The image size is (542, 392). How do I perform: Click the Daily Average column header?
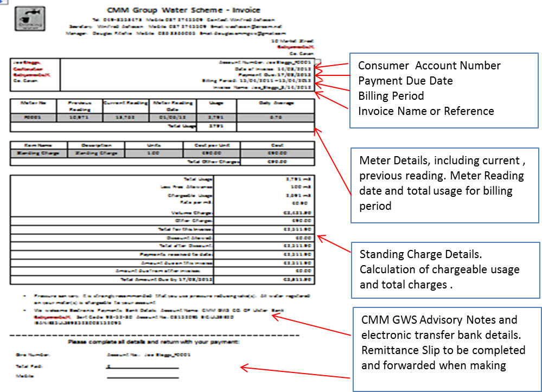276,101
